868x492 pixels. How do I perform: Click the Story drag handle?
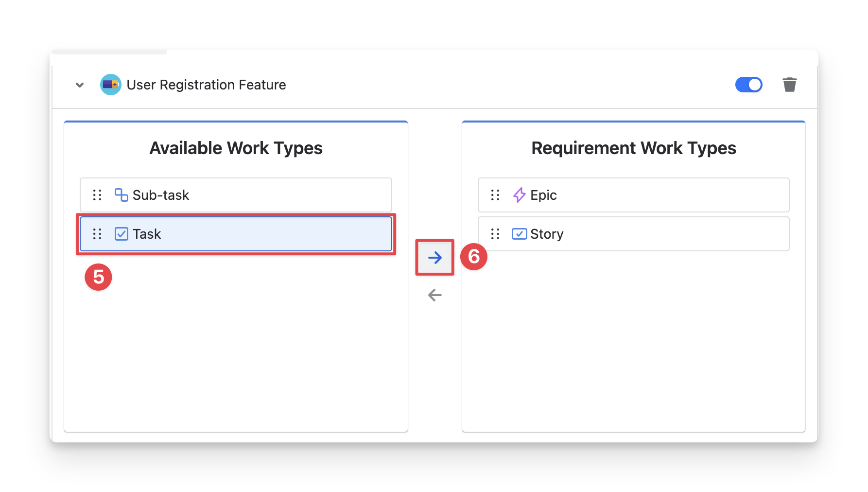coord(495,234)
